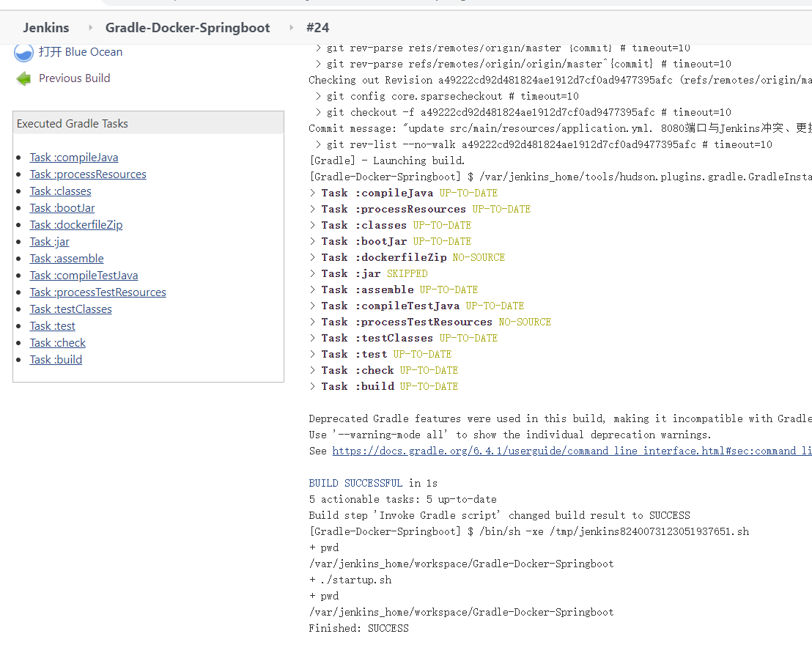
Task: Click the 'Build step Invoke Gradle script' line
Action: [499, 515]
